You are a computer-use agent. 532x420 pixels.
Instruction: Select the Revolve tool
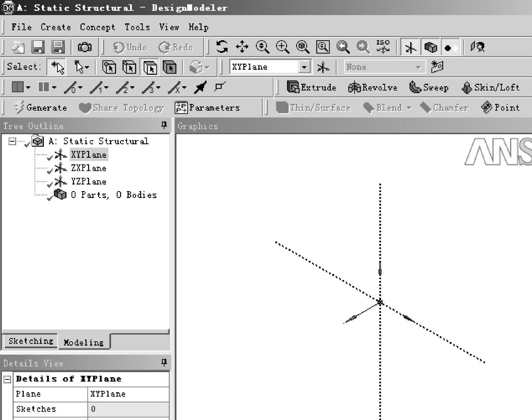[x=354, y=87]
